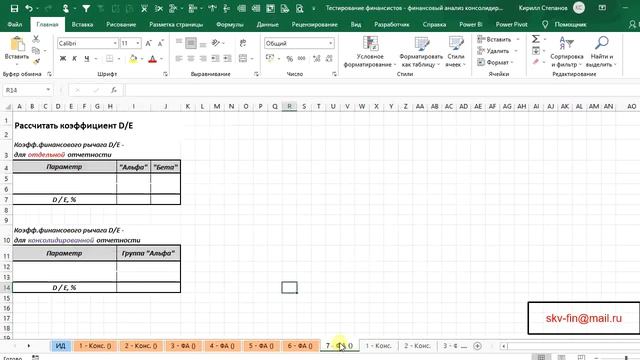This screenshot has width=640, height=360.
Task: Switch to the Рецензирование ribbon tab
Action: click(x=314, y=24)
